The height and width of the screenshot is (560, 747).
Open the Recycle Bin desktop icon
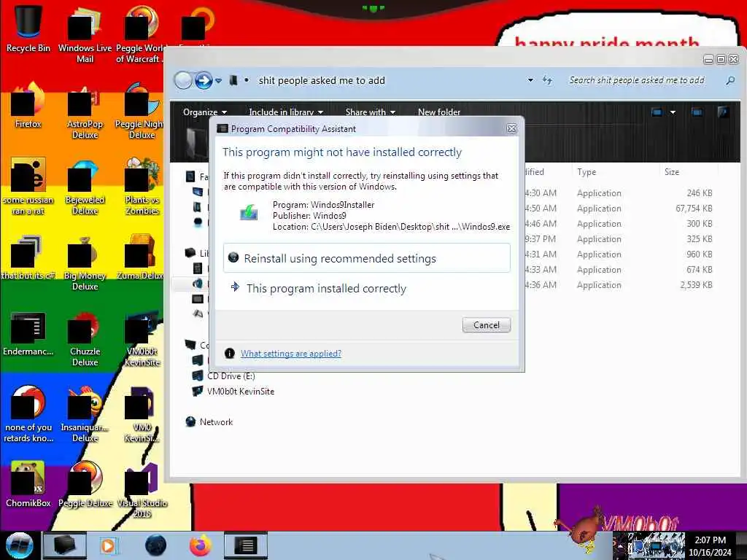coord(28,28)
